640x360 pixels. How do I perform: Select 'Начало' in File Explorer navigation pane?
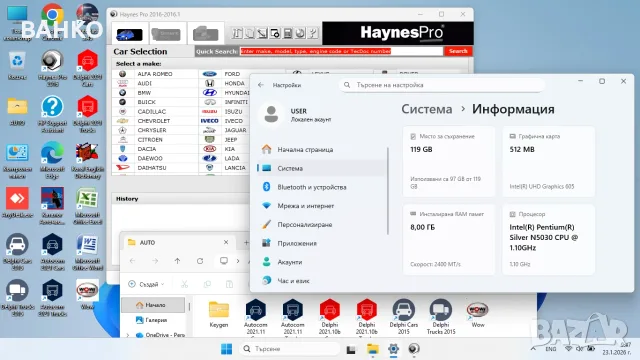click(153, 305)
